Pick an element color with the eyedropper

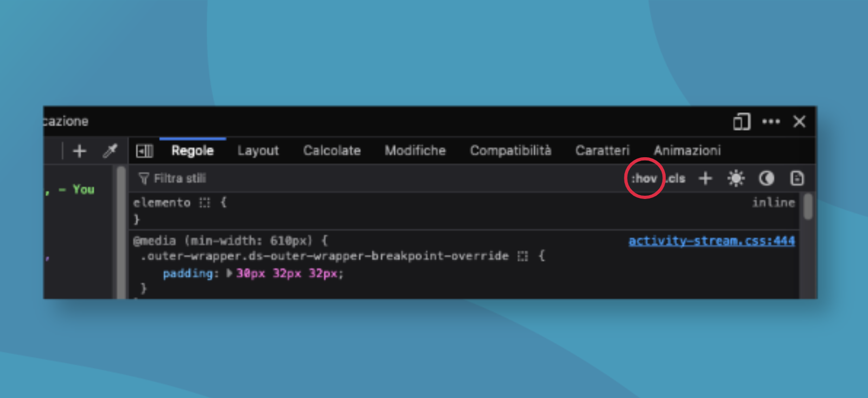pyautogui.click(x=110, y=151)
